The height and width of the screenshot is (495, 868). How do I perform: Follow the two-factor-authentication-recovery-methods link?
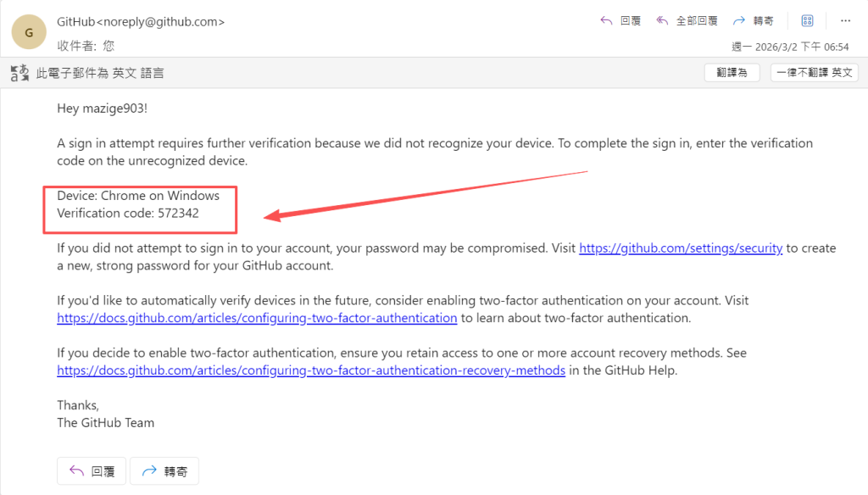coord(311,370)
